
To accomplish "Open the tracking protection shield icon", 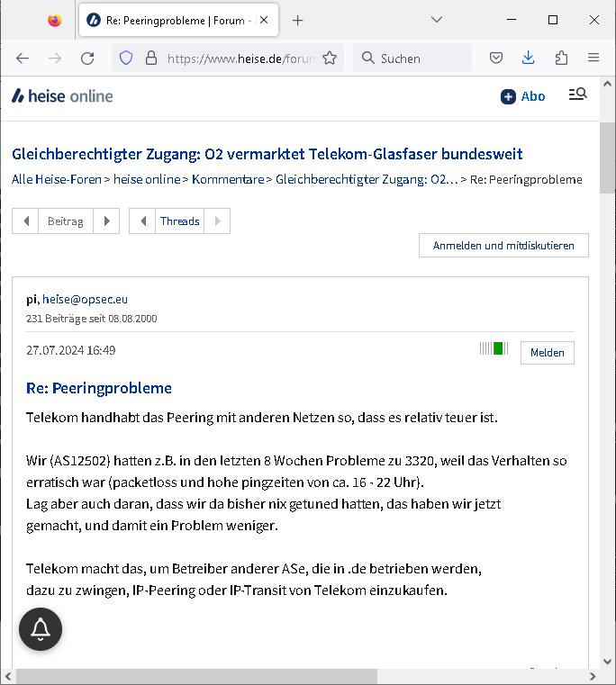I will coord(126,58).
